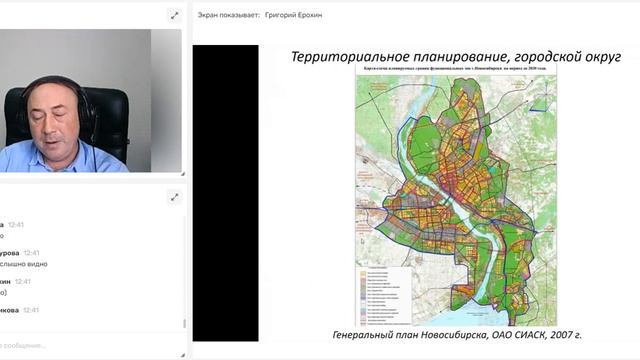Expand the chat panel using its arrows icon

(x=175, y=197)
